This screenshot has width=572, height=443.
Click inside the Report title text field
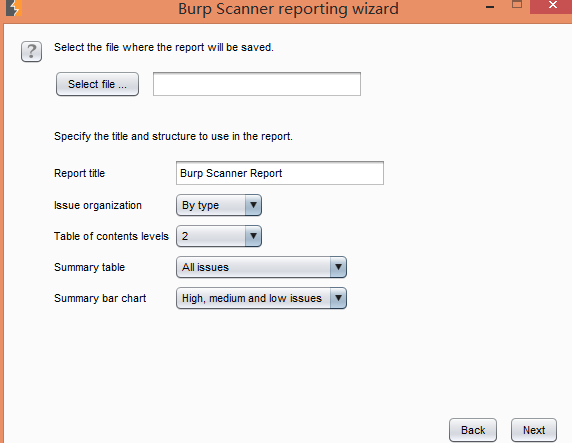click(280, 173)
